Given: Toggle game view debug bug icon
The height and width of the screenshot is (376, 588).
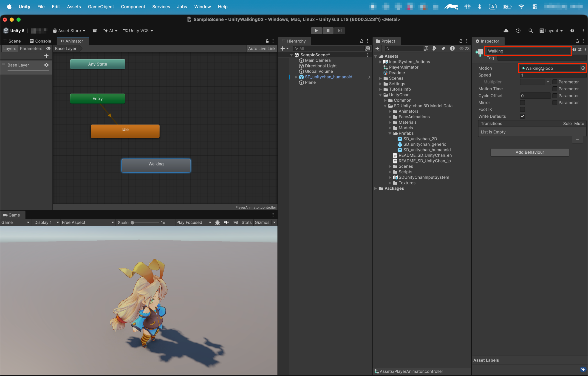Looking at the screenshot, I should coord(217,222).
